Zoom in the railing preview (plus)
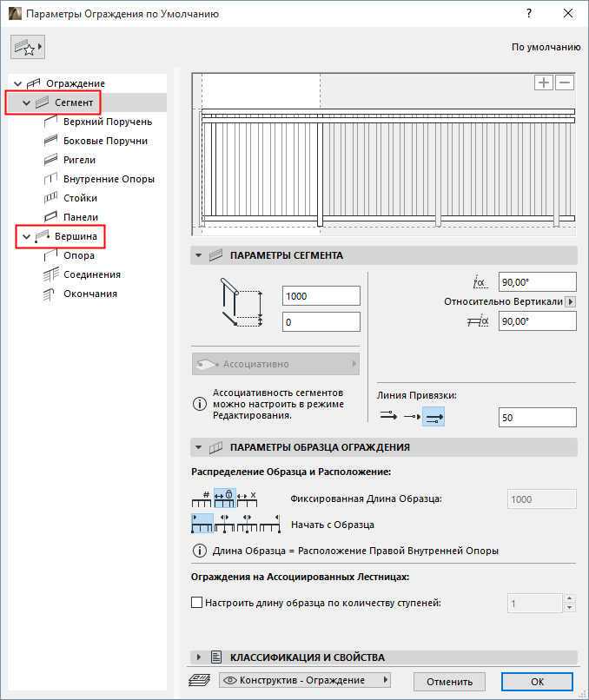This screenshot has width=589, height=700. pos(544,83)
